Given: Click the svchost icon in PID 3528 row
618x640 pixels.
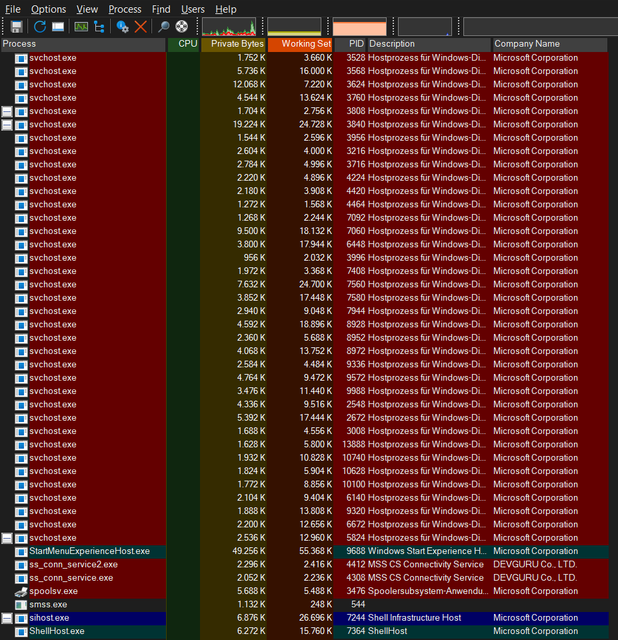Looking at the screenshot, I should coord(21,58).
